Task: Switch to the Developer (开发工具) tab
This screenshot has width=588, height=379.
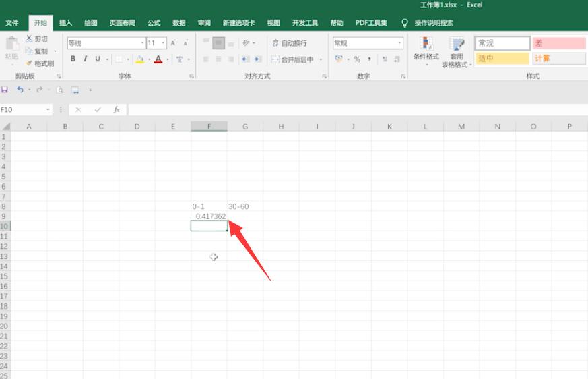Action: tap(305, 23)
